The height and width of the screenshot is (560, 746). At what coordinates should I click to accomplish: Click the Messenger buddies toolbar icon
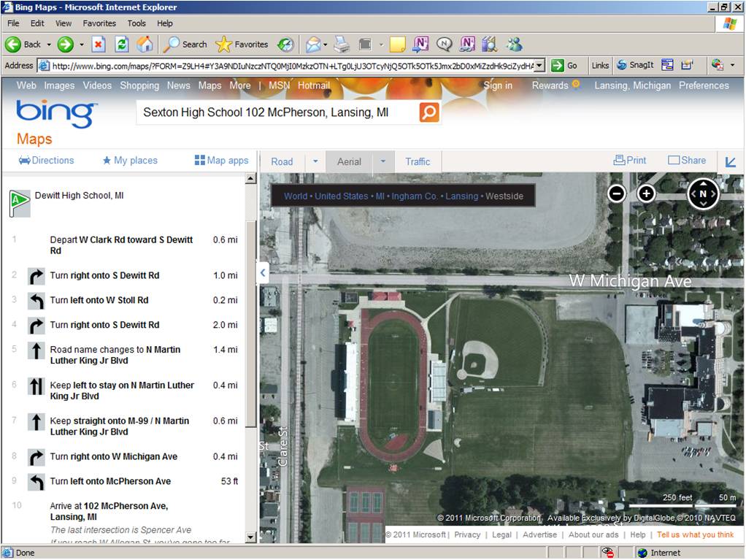515,45
